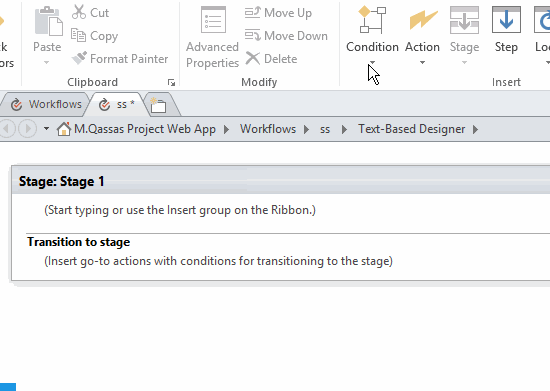Expand arrow after Workflows breadcrumb
The height and width of the screenshot is (391, 550).
307,129
